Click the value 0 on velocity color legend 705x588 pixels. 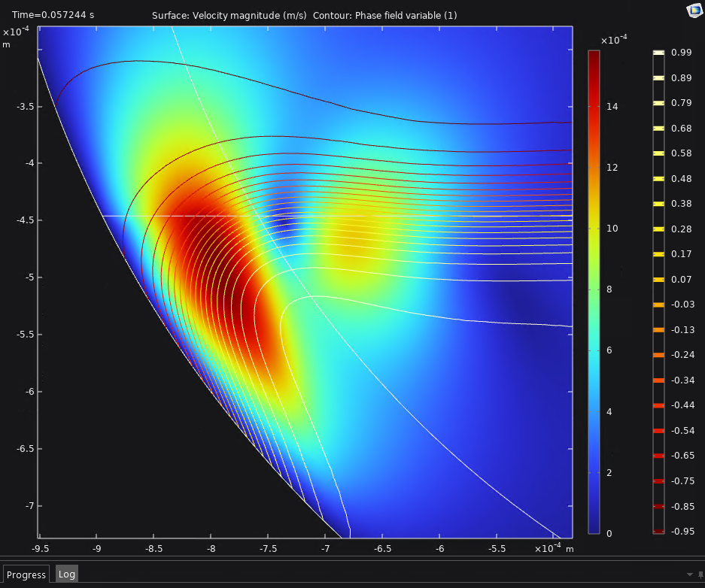click(609, 534)
